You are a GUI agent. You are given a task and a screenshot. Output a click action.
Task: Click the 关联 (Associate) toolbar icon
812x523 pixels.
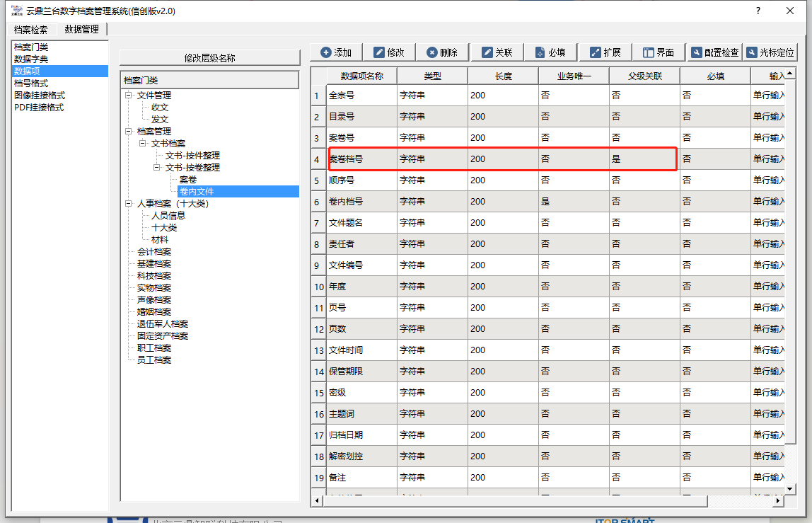(487, 52)
